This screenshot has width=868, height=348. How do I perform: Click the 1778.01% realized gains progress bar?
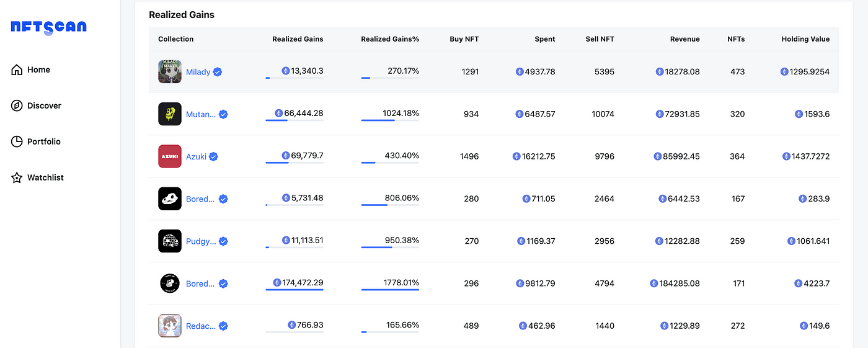point(390,290)
